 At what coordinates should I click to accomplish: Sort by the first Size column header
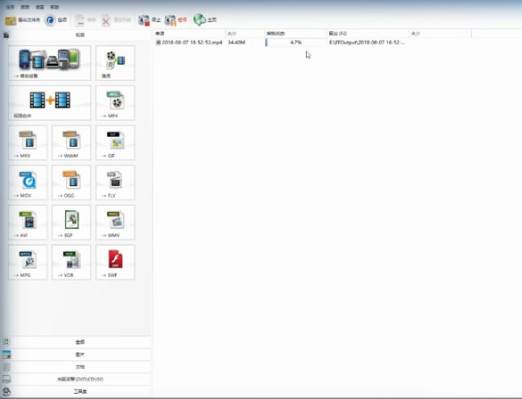[245, 33]
